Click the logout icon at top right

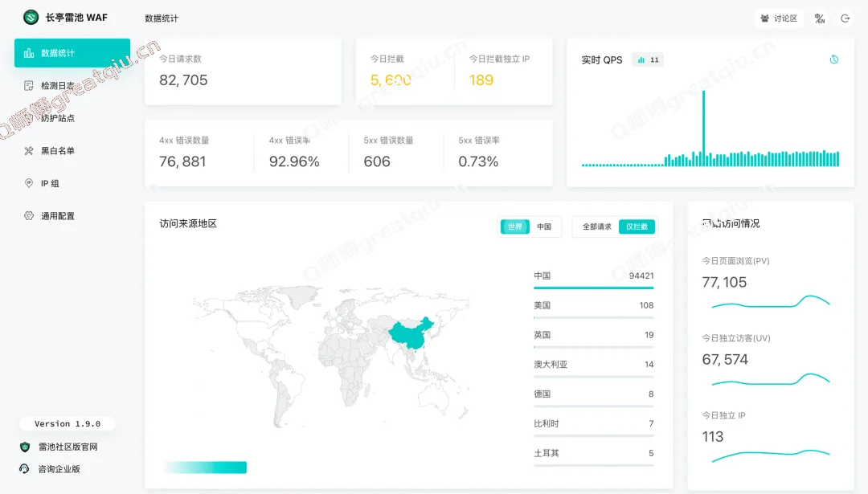845,18
